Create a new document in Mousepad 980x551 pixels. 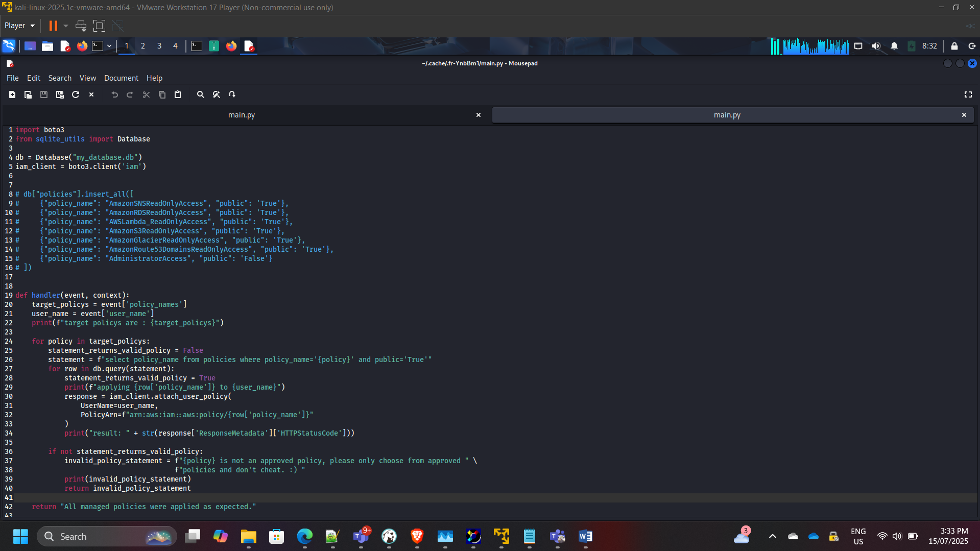point(12,94)
